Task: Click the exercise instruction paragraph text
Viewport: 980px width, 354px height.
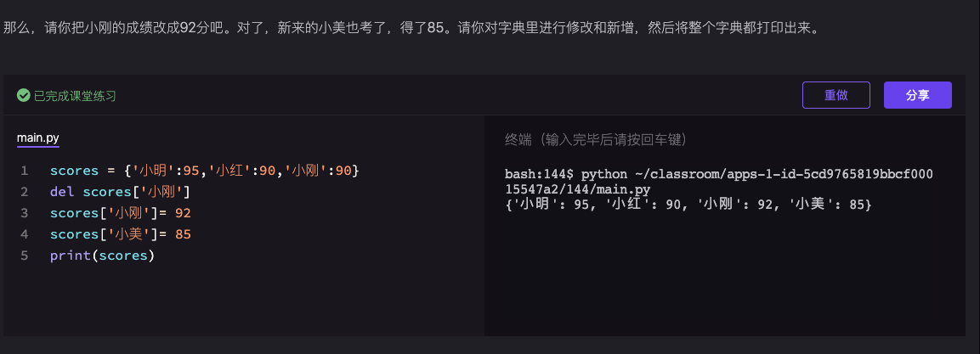Action: [408, 28]
